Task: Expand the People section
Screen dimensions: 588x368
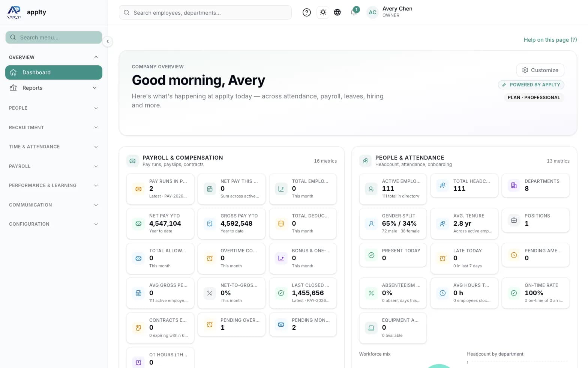Action: (54, 108)
